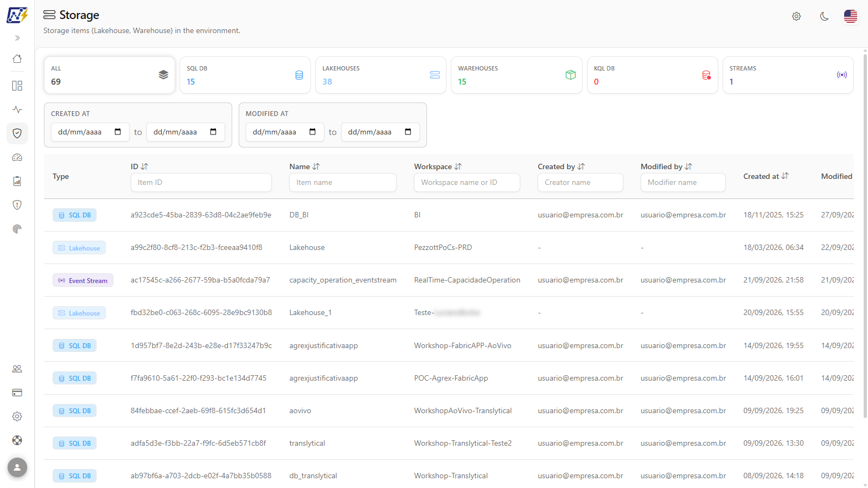Screen dimensions: 868x488
Task: Open the users group icon in sidebar
Action: click(x=17, y=369)
